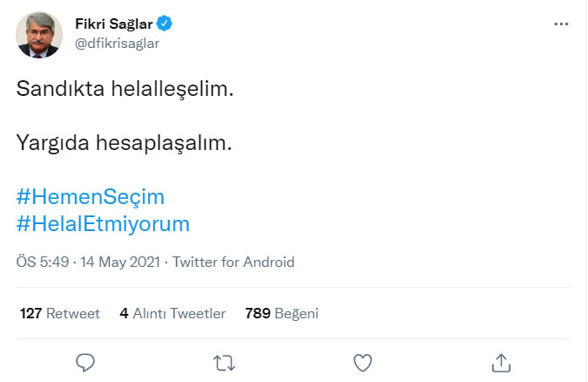Image resolution: width=588 pixels, height=382 pixels.
Task: Show the 4 Alıntı Tweetler
Action: coord(172,313)
